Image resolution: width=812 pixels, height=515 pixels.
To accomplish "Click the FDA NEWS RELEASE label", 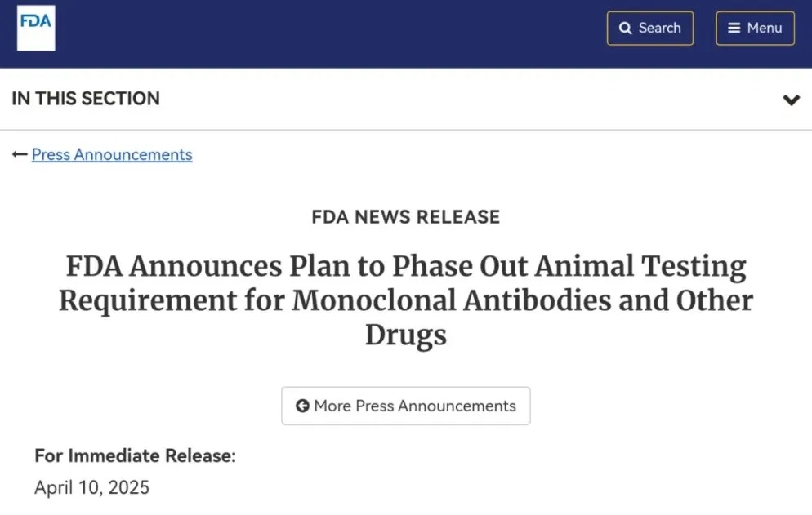I will coord(406,217).
